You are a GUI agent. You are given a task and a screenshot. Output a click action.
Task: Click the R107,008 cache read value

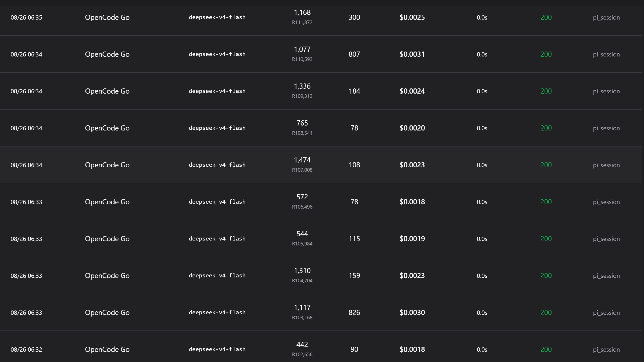(x=302, y=170)
